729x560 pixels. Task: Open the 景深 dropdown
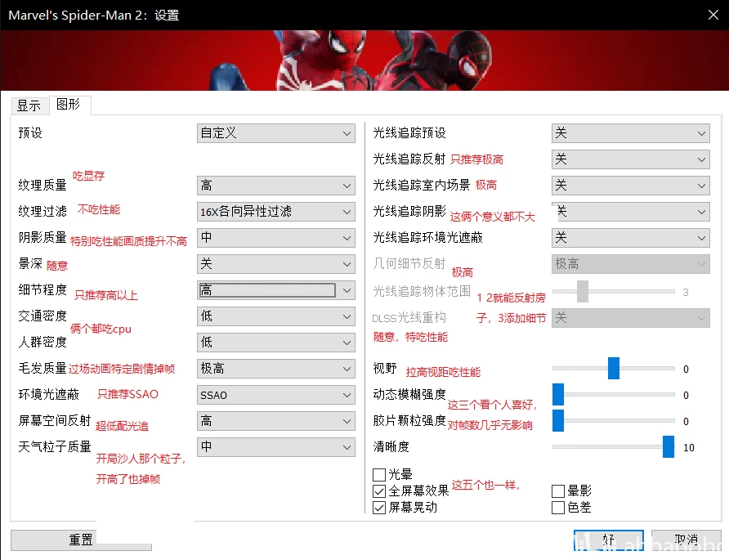click(x=275, y=264)
